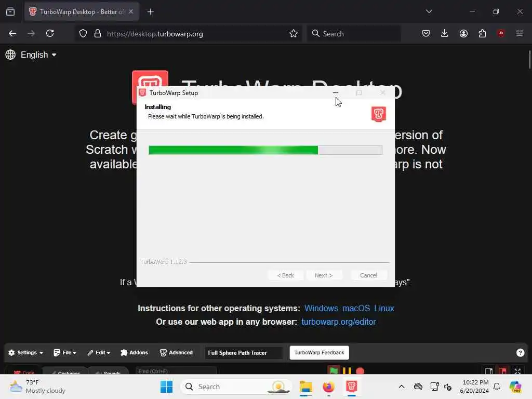Open the Windows instructions link
This screenshot has height=399, width=532.
pyautogui.click(x=321, y=308)
